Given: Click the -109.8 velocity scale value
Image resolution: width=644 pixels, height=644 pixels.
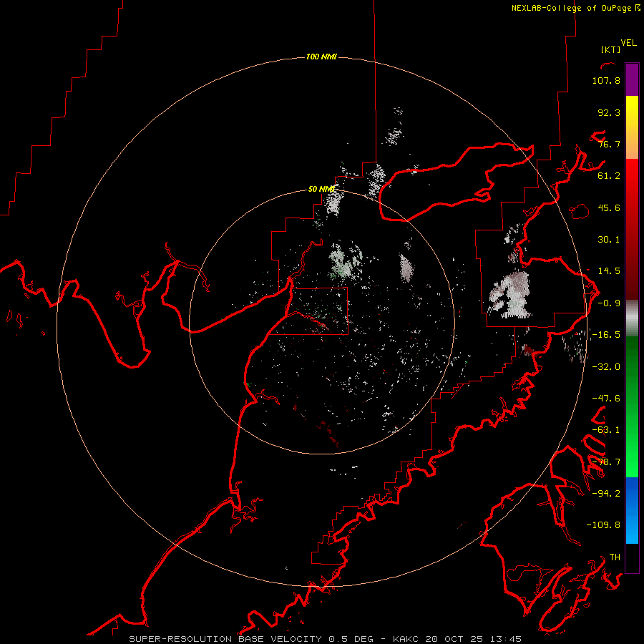Looking at the screenshot, I should (x=603, y=525).
